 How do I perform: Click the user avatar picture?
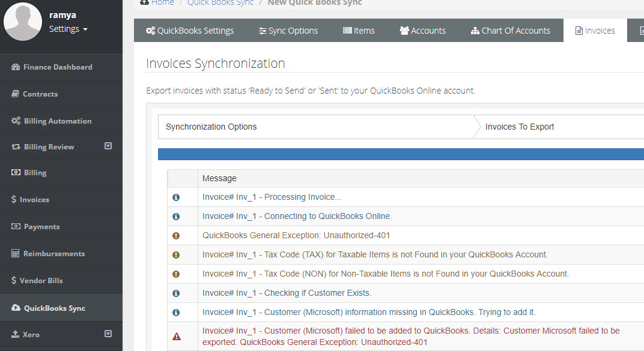[23, 21]
